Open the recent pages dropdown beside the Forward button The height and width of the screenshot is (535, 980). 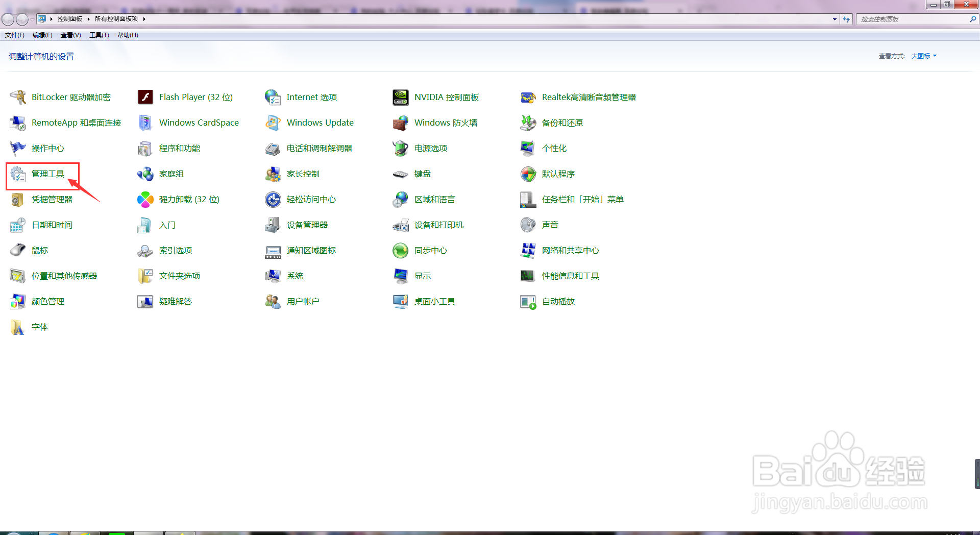click(x=32, y=19)
